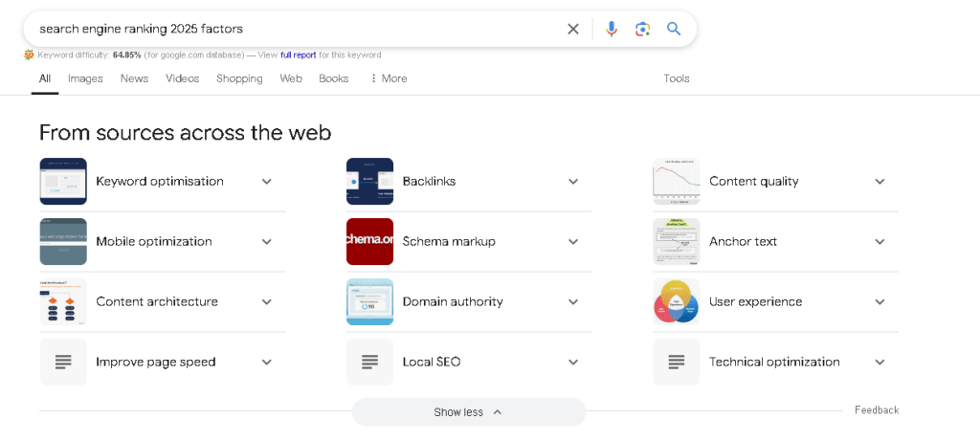Expand the Technical optimization chevron
This screenshot has height=441, width=980.
(x=880, y=362)
